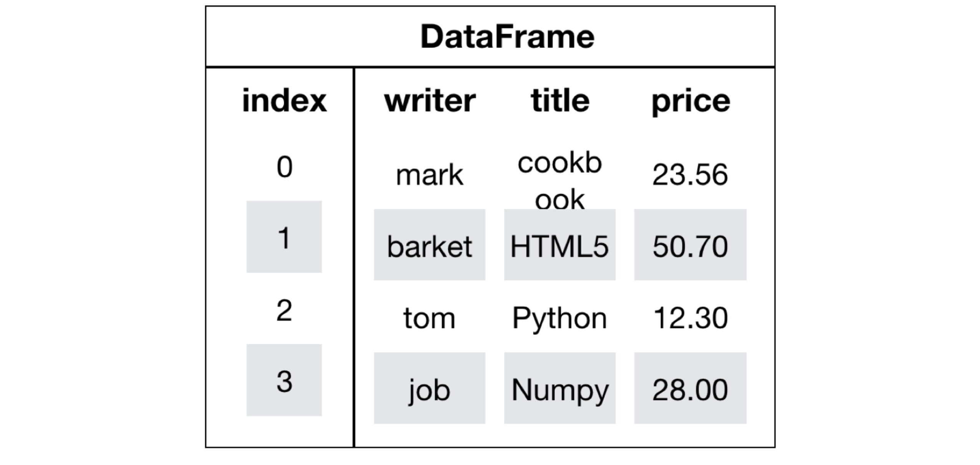Select the shaded index cell 3
Viewport: 980px width, 465px height.
[x=284, y=381]
